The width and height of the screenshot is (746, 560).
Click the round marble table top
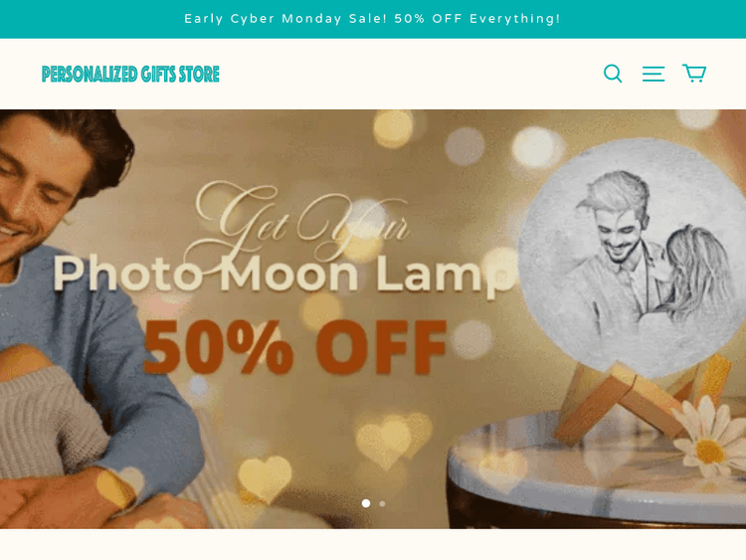597,468
